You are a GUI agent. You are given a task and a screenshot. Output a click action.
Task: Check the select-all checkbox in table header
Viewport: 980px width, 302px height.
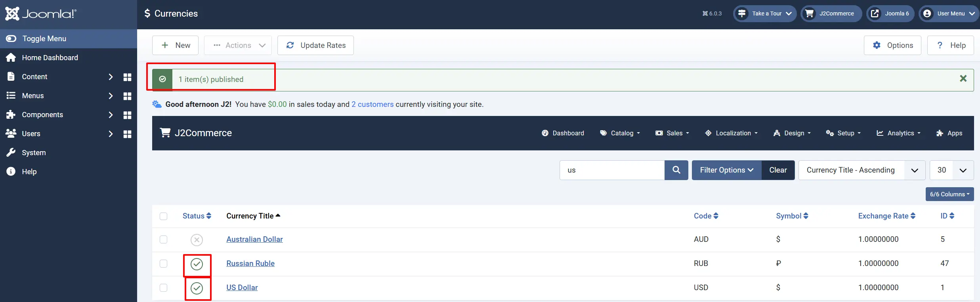163,216
